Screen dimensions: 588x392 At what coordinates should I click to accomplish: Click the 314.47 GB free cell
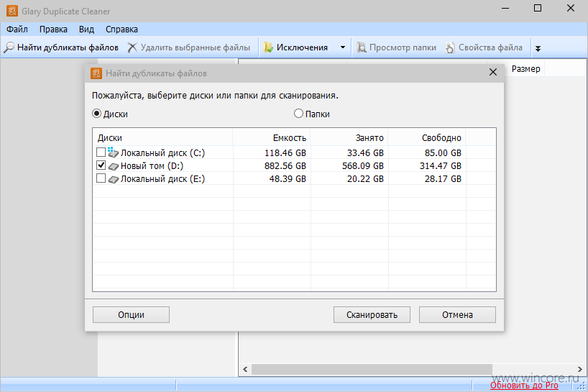pyautogui.click(x=440, y=166)
